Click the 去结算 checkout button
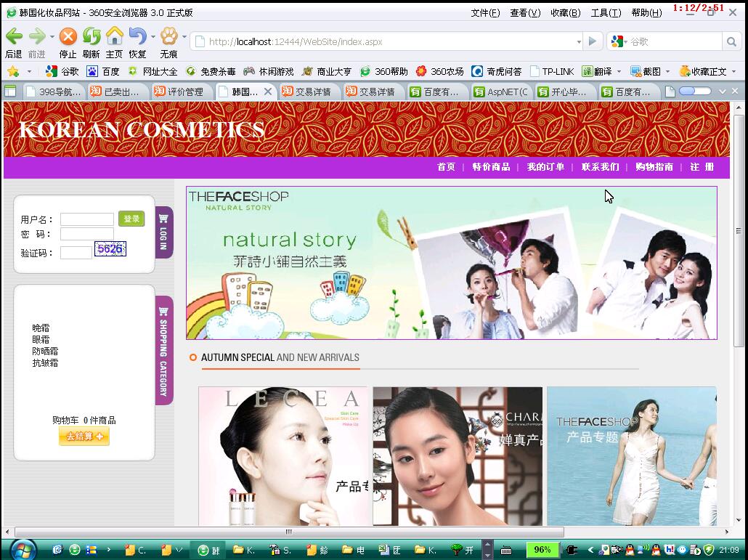This screenshot has height=560, width=748. [x=84, y=436]
